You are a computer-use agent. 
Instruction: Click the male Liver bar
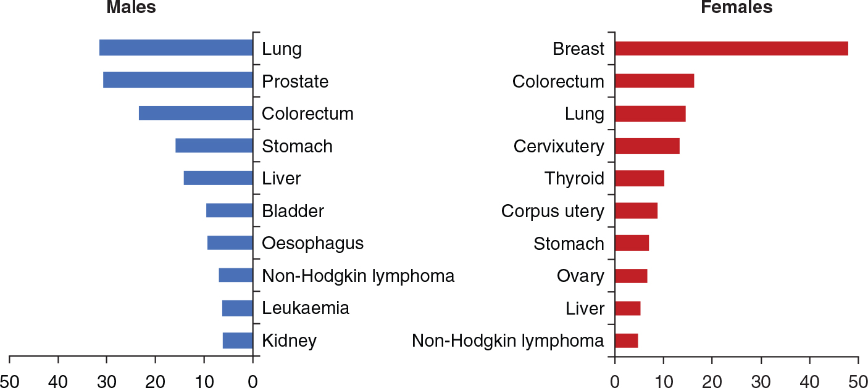click(218, 178)
